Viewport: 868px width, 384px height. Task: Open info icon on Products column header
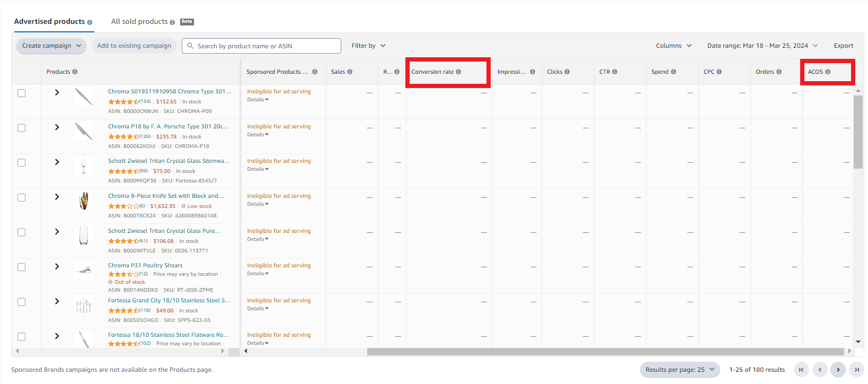tap(75, 72)
